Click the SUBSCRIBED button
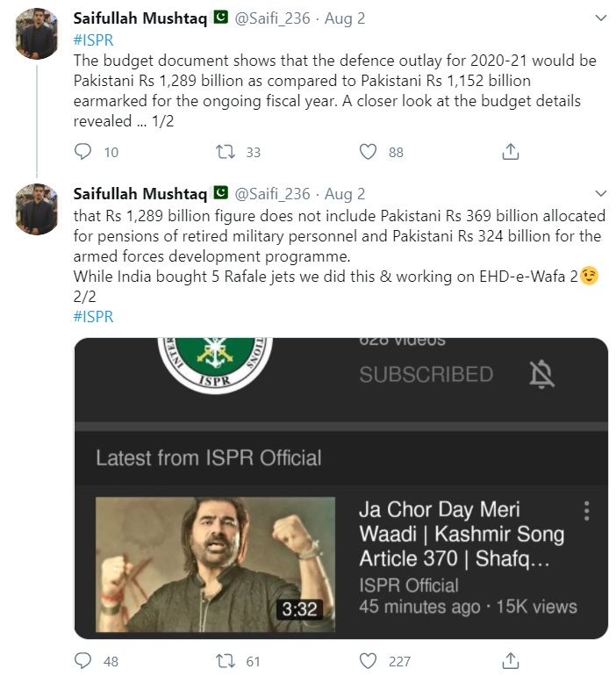 tap(426, 374)
